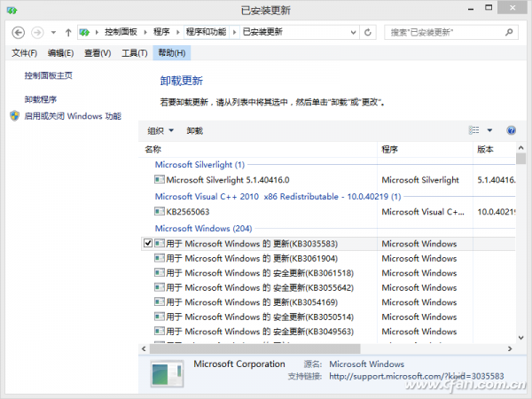Open help question mark icon
532x399 pixels.
(x=511, y=130)
